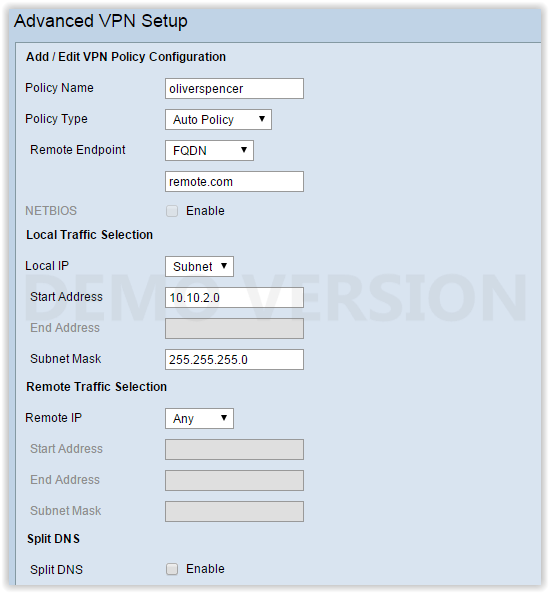Open the Remote IP Any dropdown

coord(199,418)
